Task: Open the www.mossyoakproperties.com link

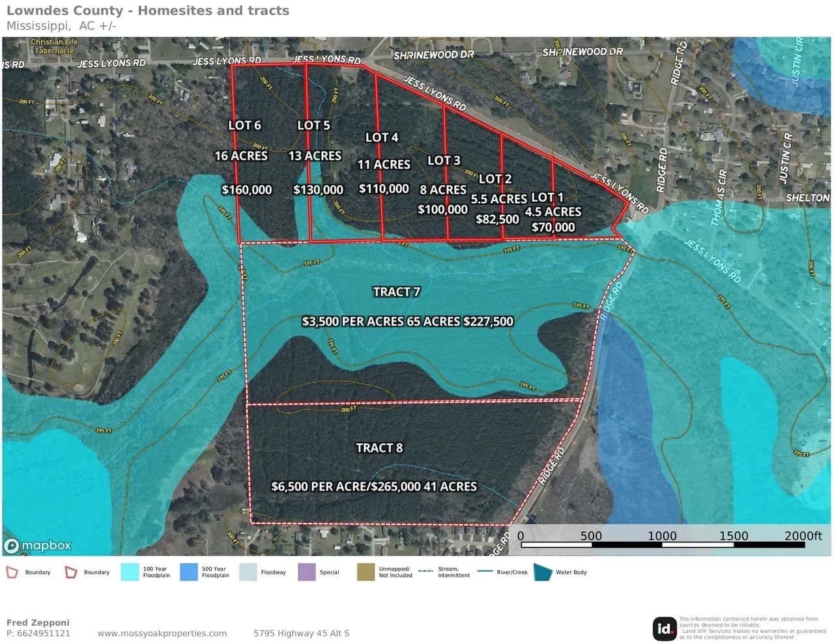Action: point(162,633)
